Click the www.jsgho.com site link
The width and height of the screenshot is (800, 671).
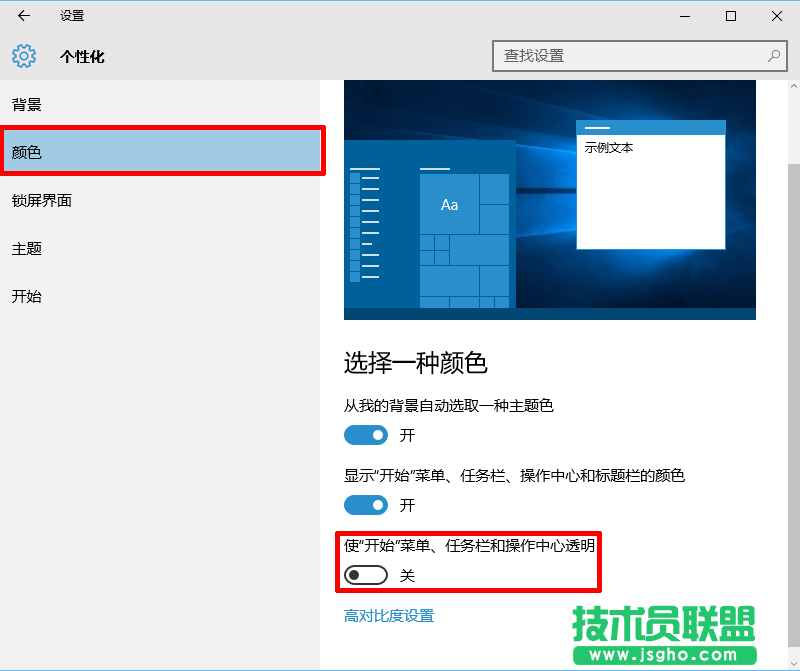[664, 655]
